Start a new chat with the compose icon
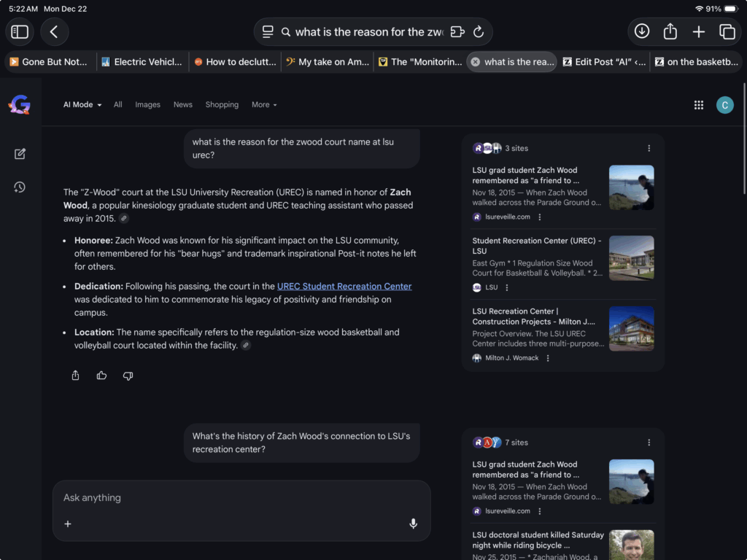The image size is (747, 560). point(20,154)
